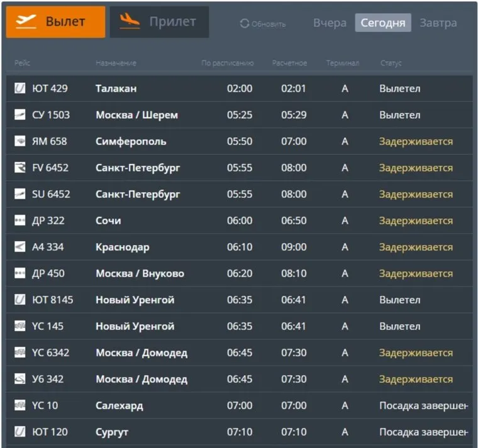478x448 pixels.
Task: Click airline icon next to ЯМ 658
Action: pos(20,141)
